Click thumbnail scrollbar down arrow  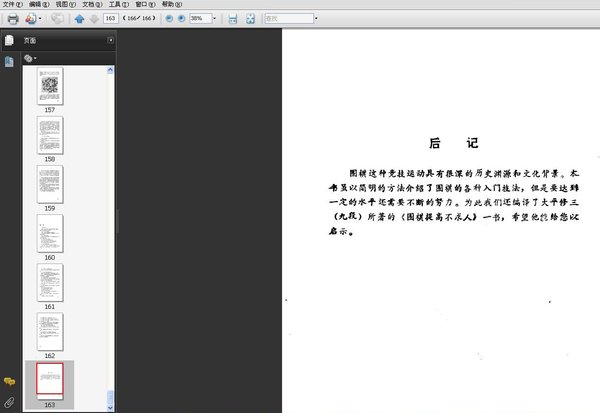pyautogui.click(x=110, y=408)
